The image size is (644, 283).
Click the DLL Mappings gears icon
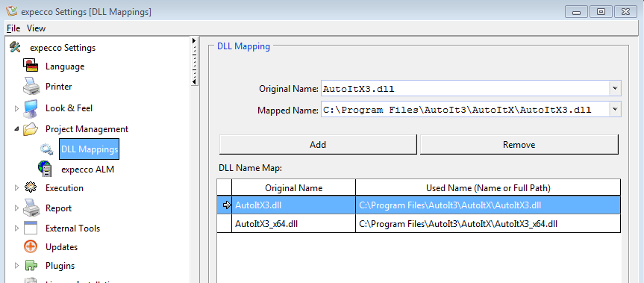(x=46, y=149)
